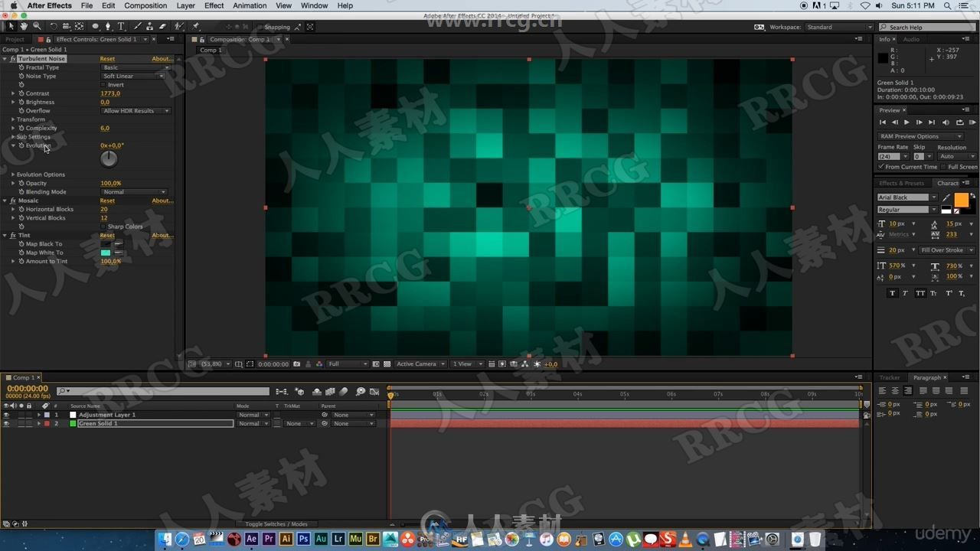Expand Evolution Options group
Image resolution: width=980 pixels, height=551 pixels.
click(x=13, y=174)
